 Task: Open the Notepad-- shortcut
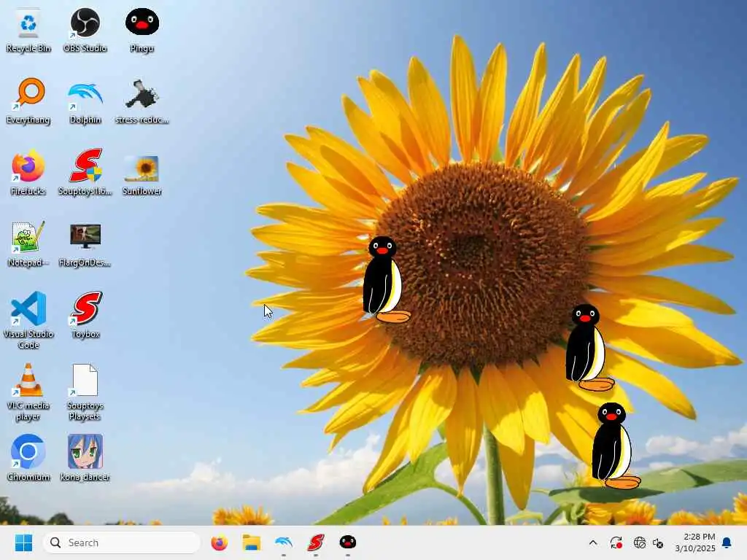28,244
